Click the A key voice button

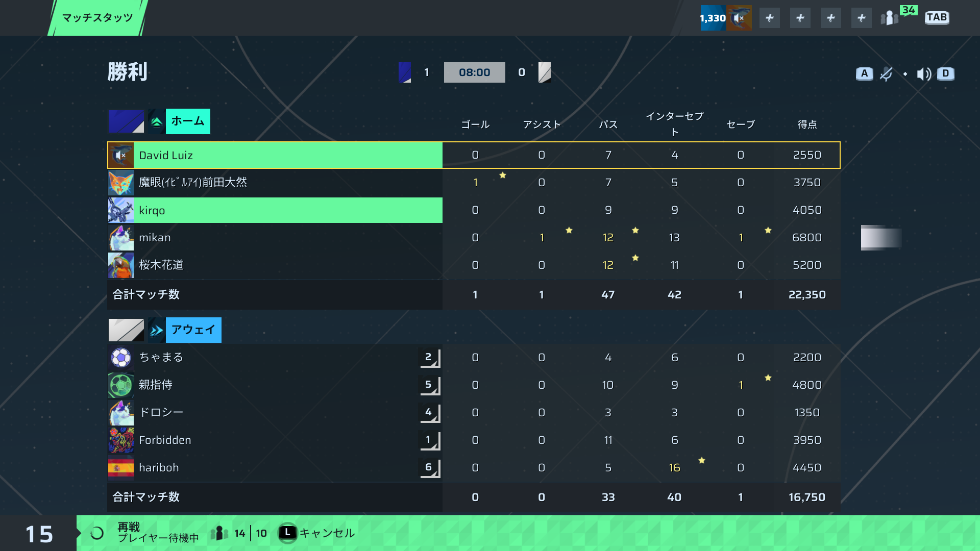click(x=864, y=73)
